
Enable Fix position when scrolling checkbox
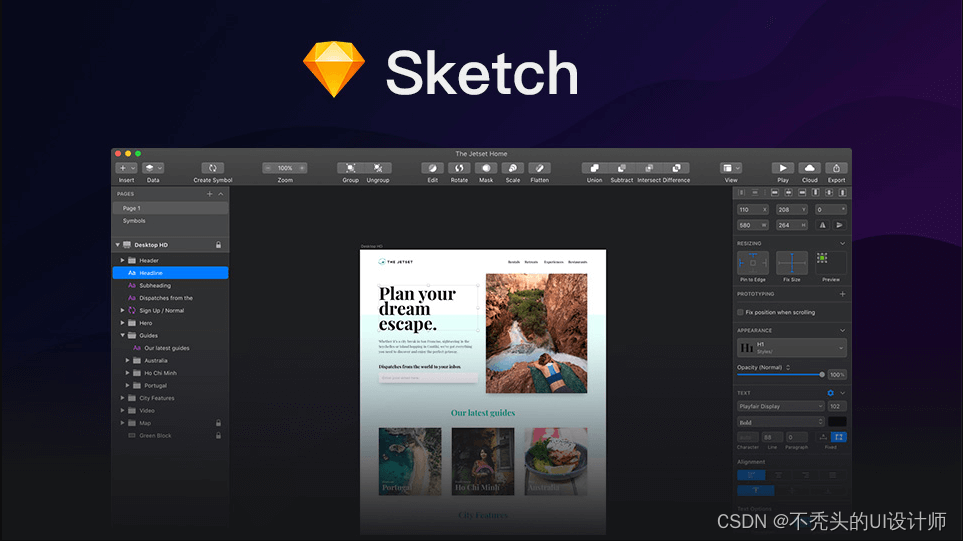click(x=740, y=313)
